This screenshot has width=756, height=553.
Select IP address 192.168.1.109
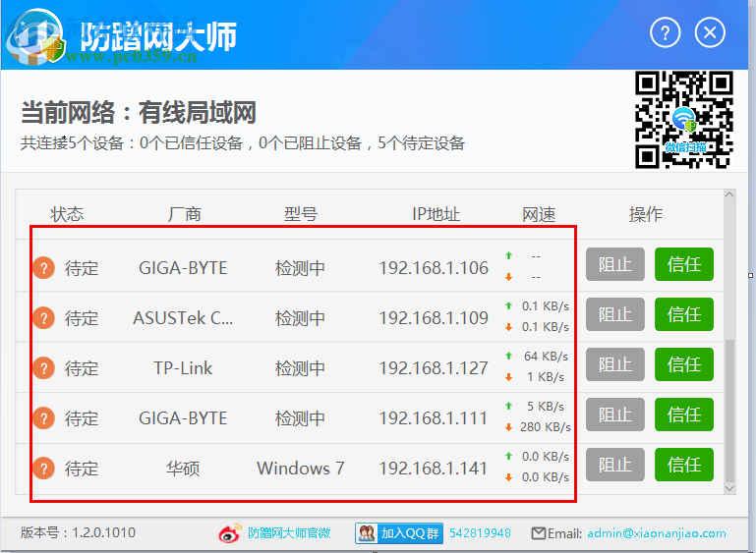[x=434, y=318]
